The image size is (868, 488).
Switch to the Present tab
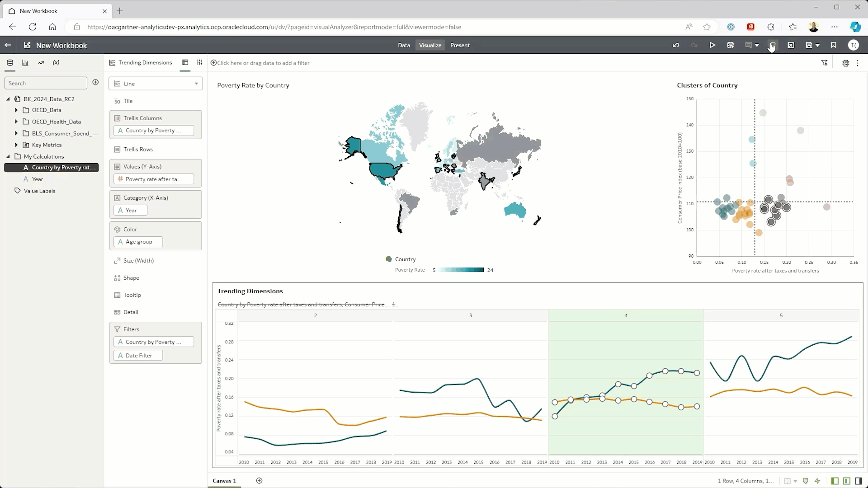point(460,45)
